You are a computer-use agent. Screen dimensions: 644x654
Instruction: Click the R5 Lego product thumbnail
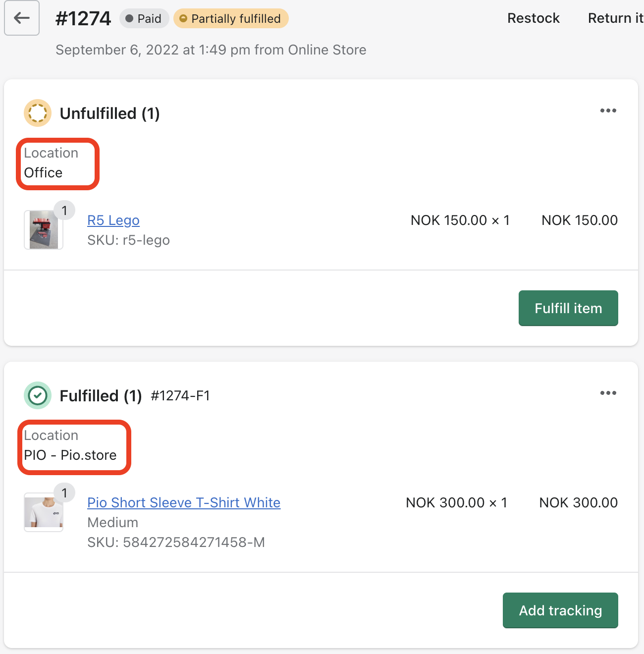point(44,230)
